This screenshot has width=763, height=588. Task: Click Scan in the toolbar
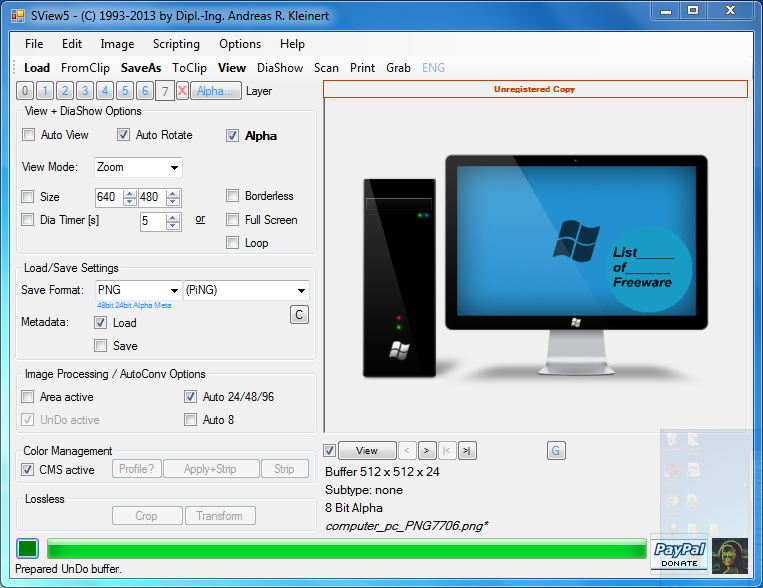(x=326, y=68)
